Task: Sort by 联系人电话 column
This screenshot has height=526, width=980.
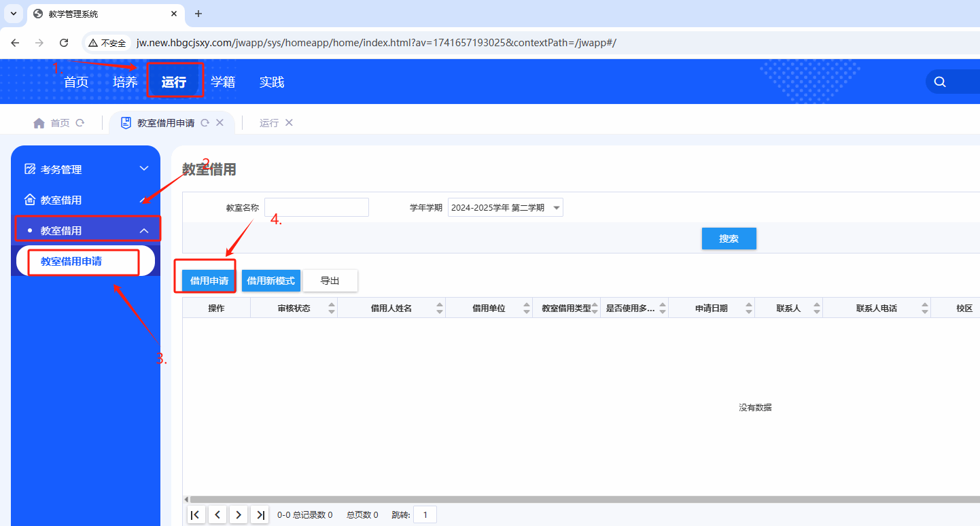Action: [925, 308]
